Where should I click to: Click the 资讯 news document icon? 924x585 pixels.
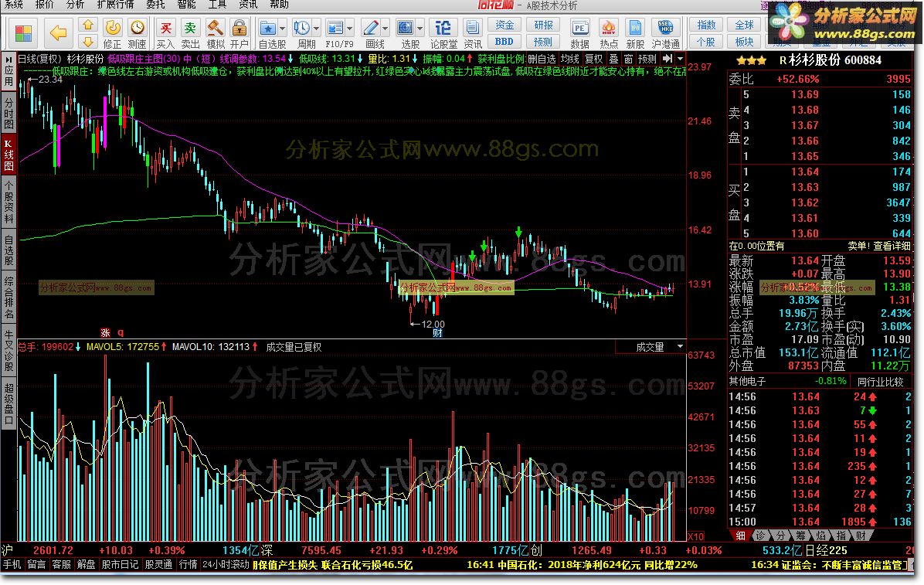(472, 28)
